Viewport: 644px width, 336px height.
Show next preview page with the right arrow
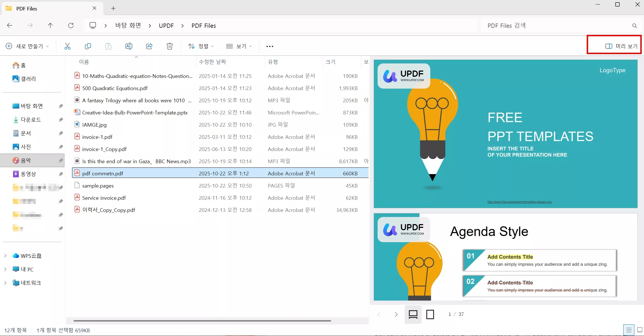(396, 314)
